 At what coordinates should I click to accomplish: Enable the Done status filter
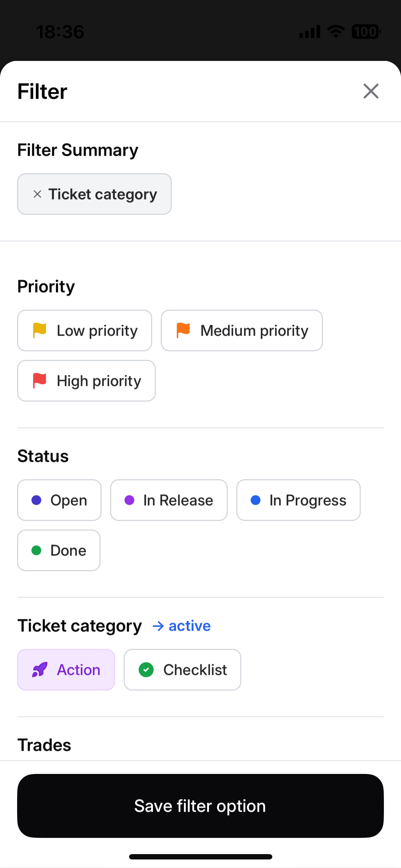[x=59, y=551]
